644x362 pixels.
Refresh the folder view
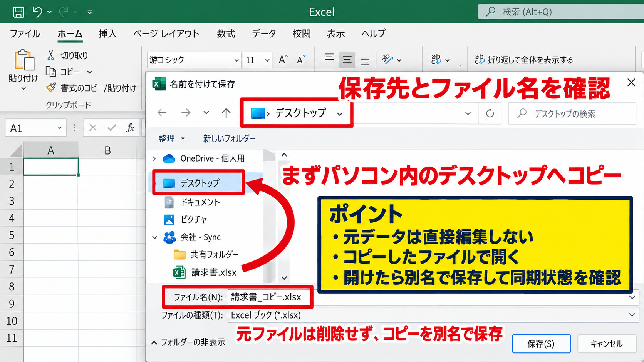pyautogui.click(x=490, y=113)
